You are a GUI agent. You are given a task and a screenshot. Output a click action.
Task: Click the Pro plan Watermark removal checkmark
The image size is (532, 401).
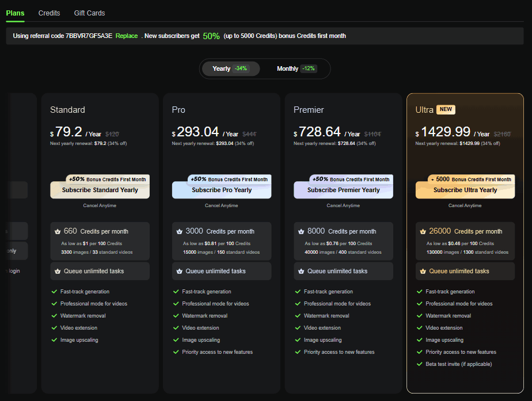point(176,316)
